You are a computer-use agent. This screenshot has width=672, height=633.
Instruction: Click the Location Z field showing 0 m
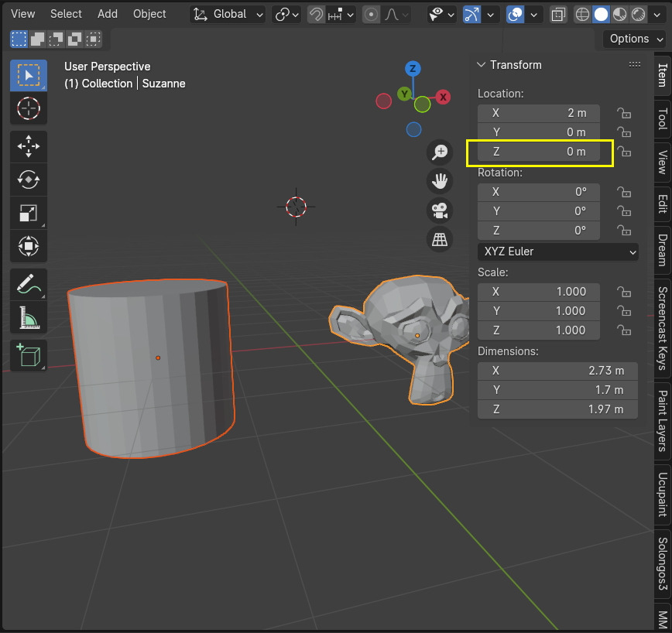click(539, 152)
